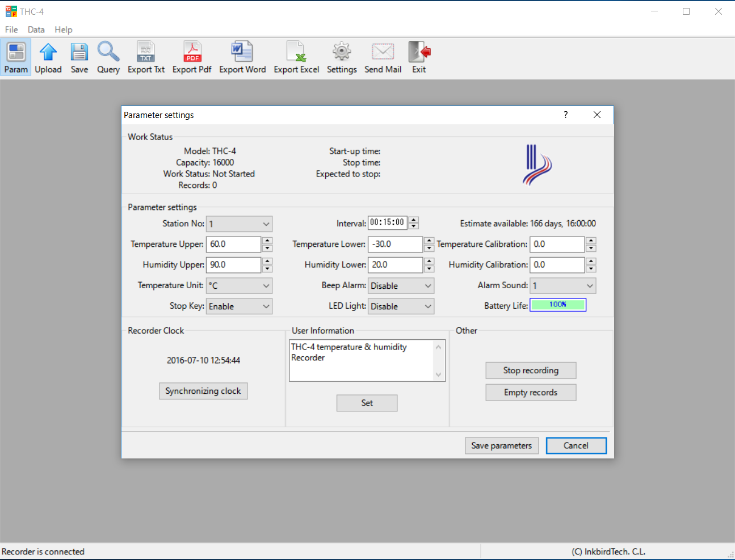This screenshot has height=560, width=735.
Task: Click the Synchronizing clock button
Action: (203, 391)
